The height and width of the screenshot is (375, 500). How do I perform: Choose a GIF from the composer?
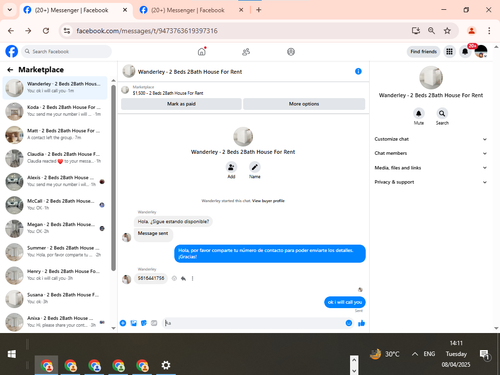[154, 323]
